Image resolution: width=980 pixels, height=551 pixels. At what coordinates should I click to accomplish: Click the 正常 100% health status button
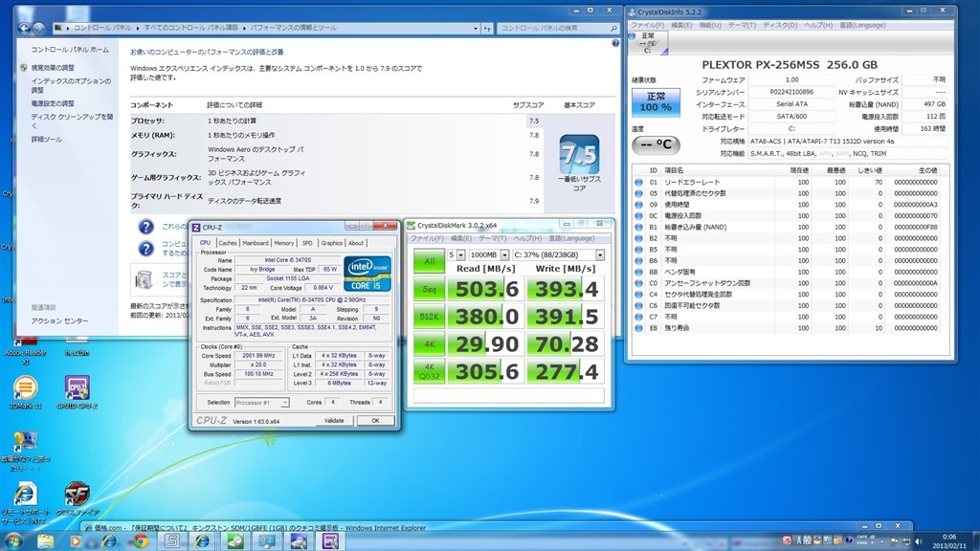[x=656, y=101]
